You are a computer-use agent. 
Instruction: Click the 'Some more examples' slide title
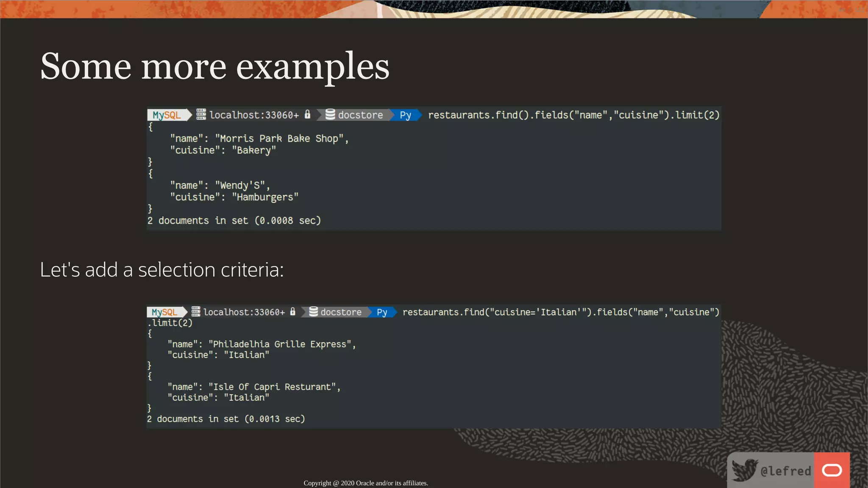[214, 67]
